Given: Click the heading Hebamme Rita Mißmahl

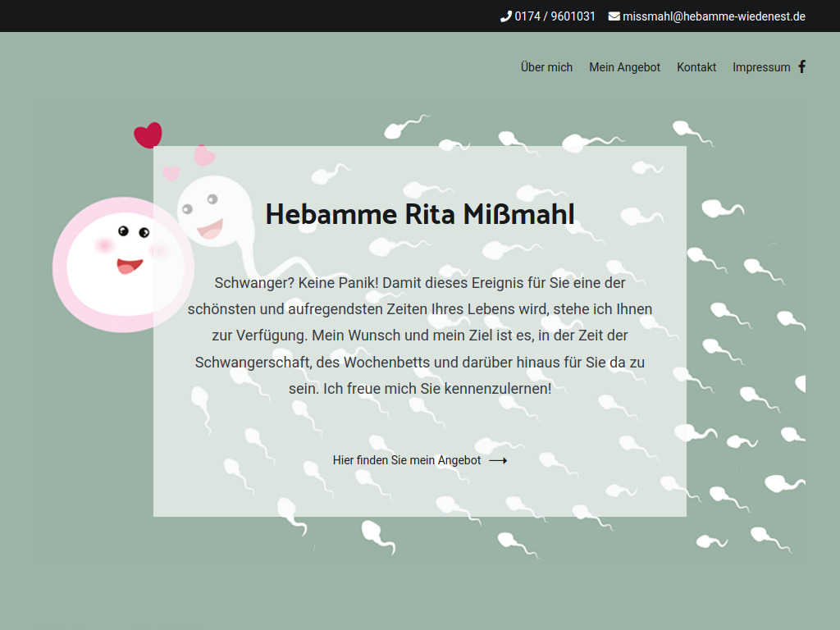Looking at the screenshot, I should pos(420,214).
